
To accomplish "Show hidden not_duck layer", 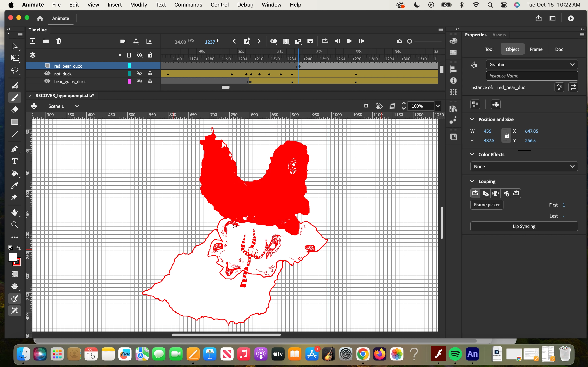I will click(x=139, y=74).
